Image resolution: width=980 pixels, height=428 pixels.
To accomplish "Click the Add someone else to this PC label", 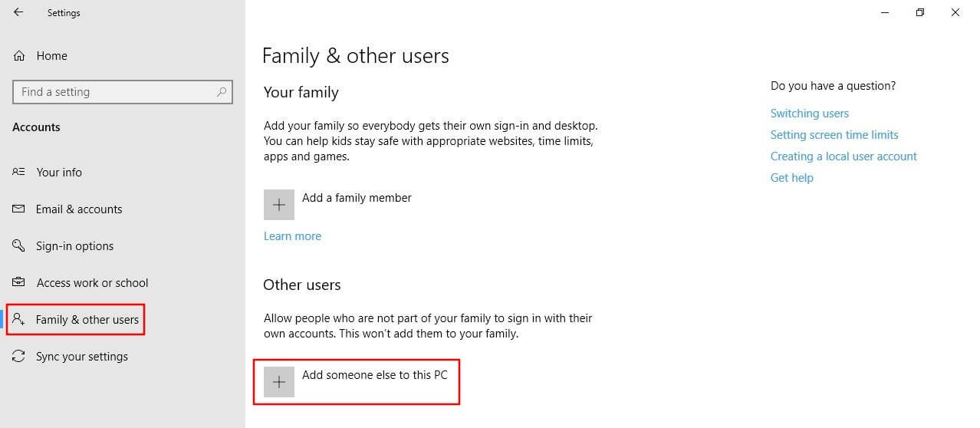I will 375,375.
